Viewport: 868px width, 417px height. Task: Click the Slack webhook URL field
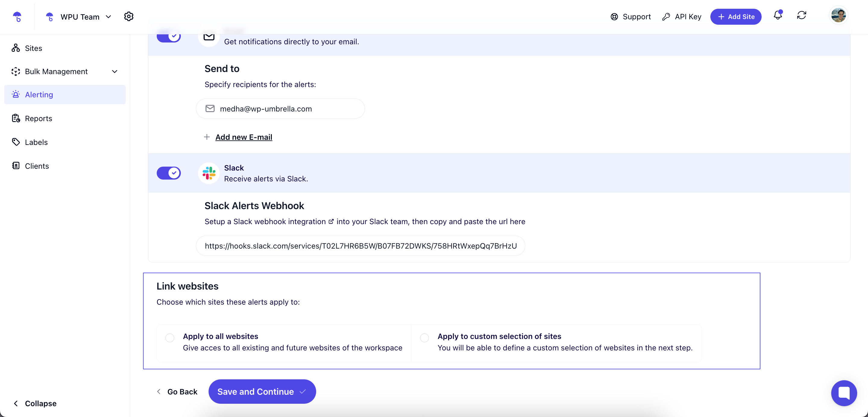point(360,246)
